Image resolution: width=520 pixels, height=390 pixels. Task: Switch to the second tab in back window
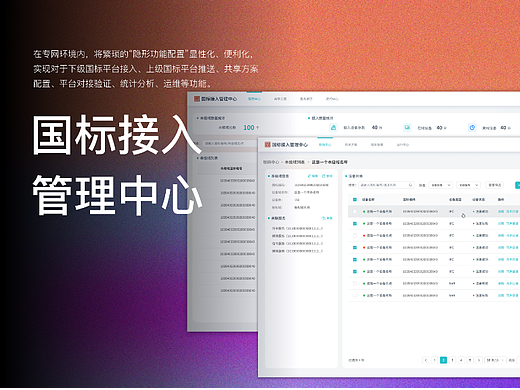[x=280, y=99]
